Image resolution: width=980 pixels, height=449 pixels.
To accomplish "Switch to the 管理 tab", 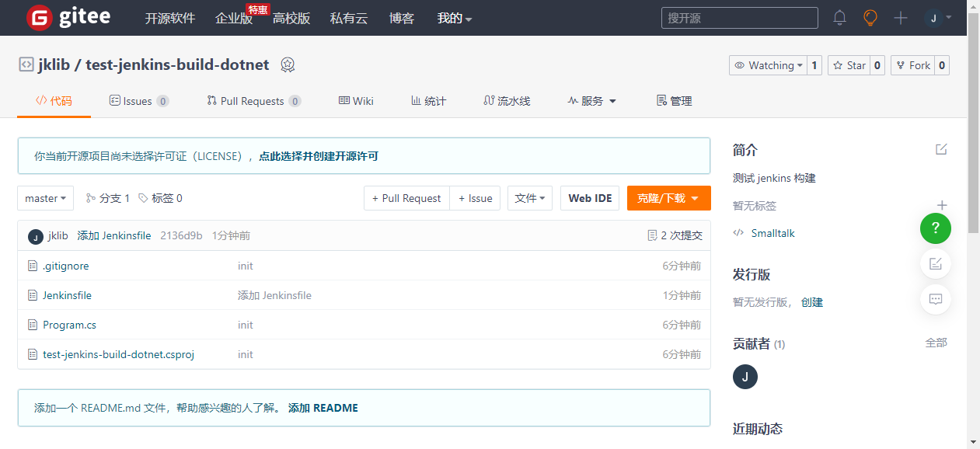I will [674, 101].
